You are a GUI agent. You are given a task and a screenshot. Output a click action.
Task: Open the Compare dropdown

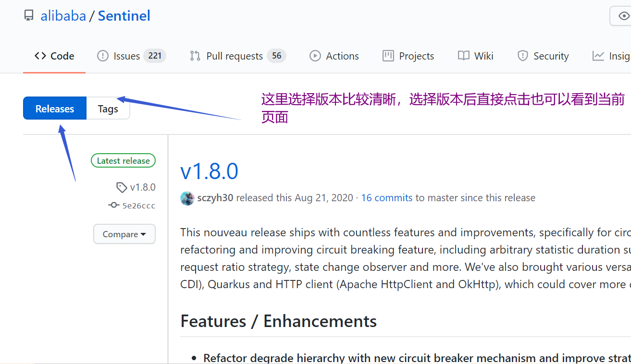pos(124,234)
